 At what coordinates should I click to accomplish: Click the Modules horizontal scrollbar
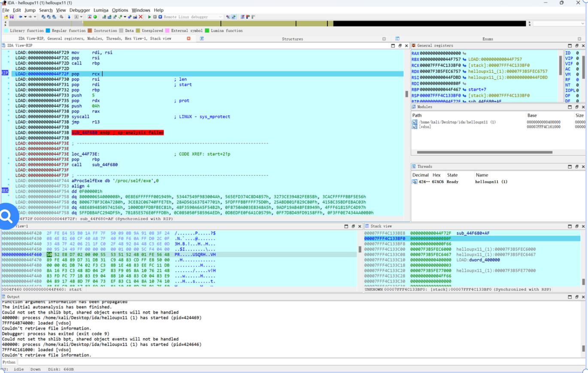tap(485, 152)
